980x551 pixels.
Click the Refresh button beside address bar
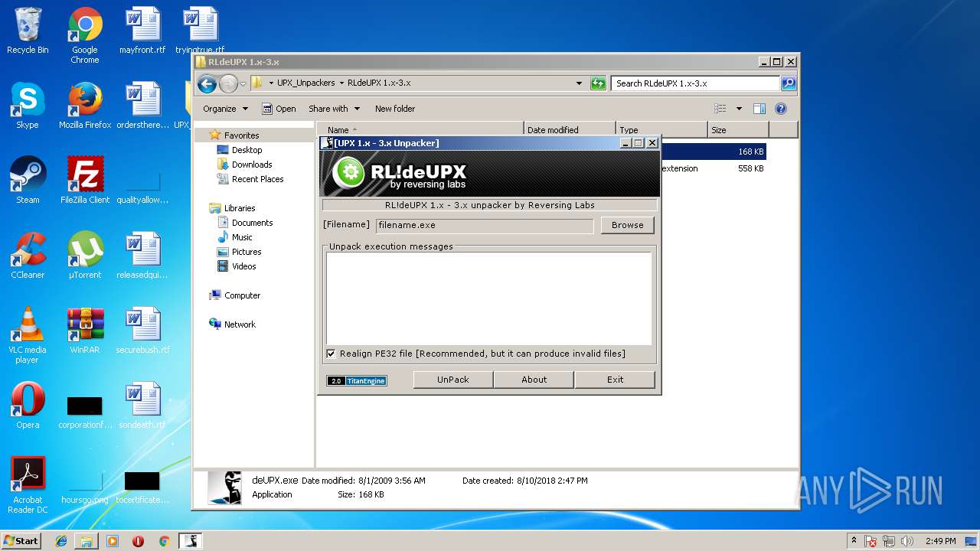tap(598, 83)
